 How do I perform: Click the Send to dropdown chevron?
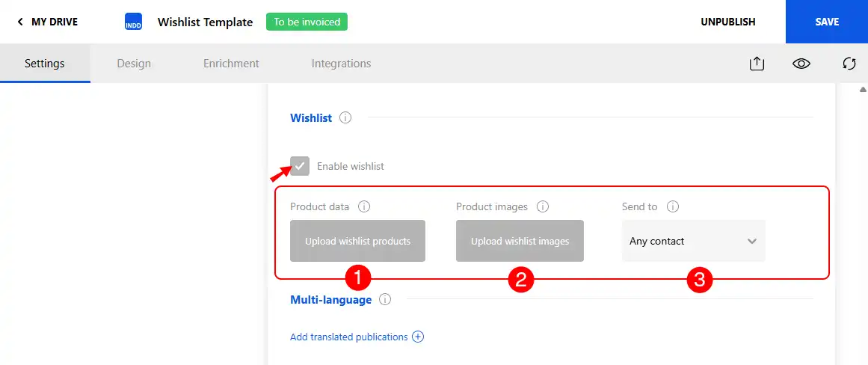[752, 242]
